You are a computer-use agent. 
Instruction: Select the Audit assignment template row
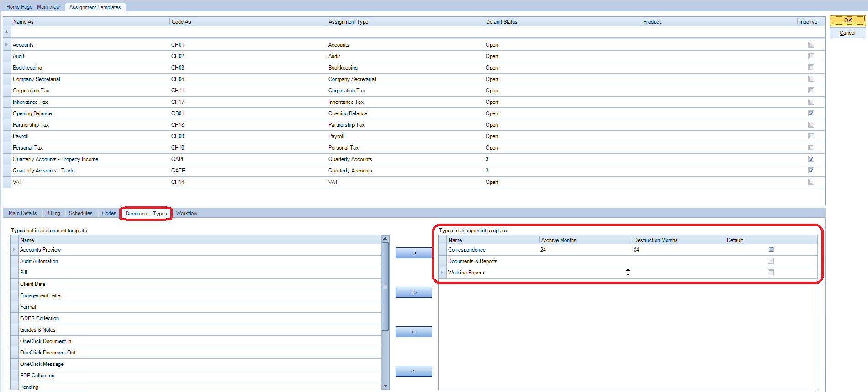tap(413, 56)
